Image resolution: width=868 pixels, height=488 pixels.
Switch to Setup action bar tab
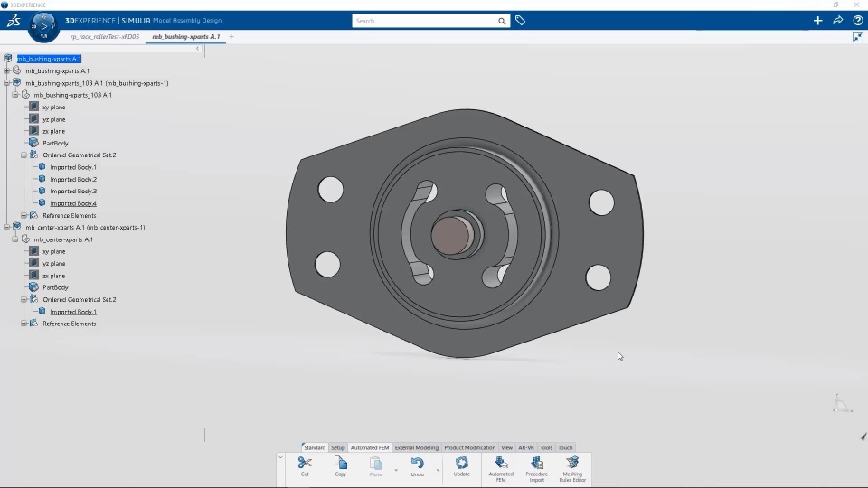(x=337, y=447)
